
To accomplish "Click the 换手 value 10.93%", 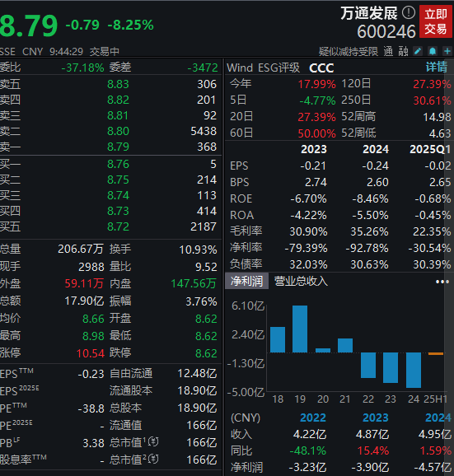I will [x=198, y=250].
